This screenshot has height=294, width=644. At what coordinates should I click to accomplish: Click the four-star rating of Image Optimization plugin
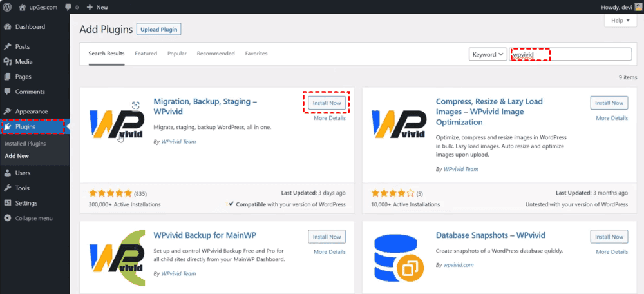pyautogui.click(x=393, y=193)
